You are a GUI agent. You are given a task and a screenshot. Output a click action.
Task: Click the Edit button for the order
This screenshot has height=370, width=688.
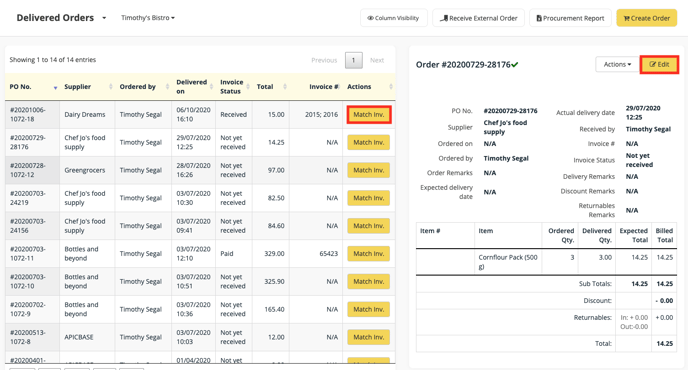[659, 65]
